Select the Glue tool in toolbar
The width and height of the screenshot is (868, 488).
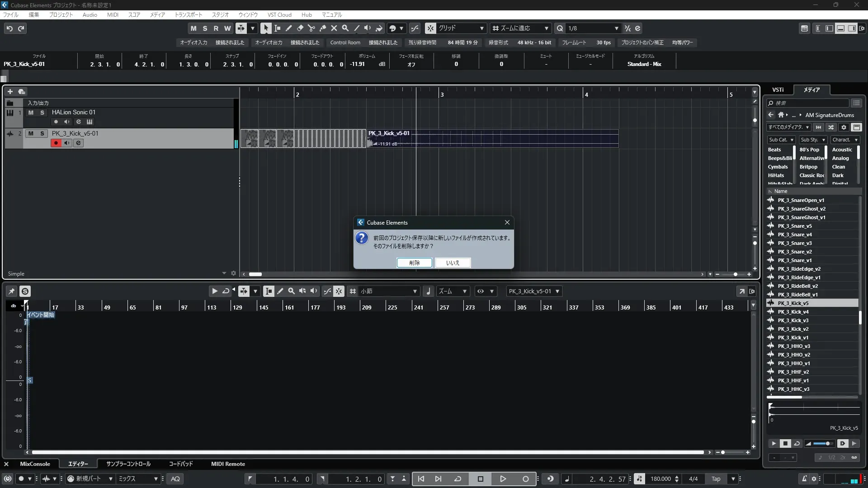[323, 28]
